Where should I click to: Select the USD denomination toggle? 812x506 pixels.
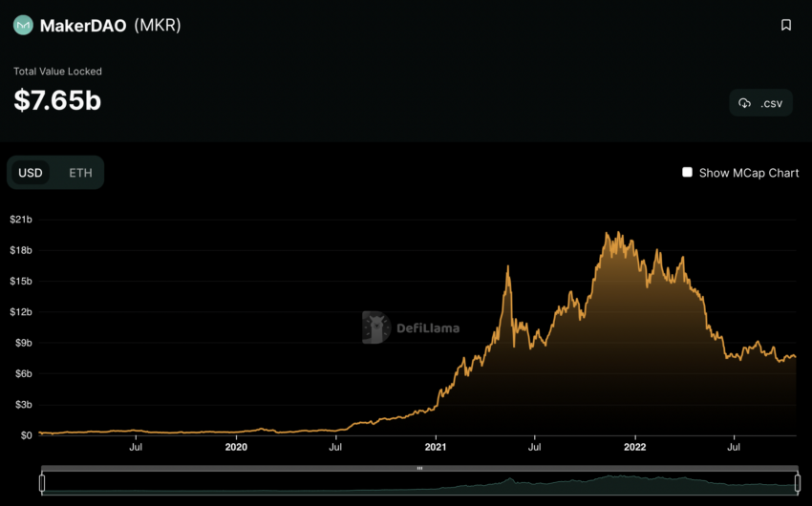pyautogui.click(x=31, y=173)
